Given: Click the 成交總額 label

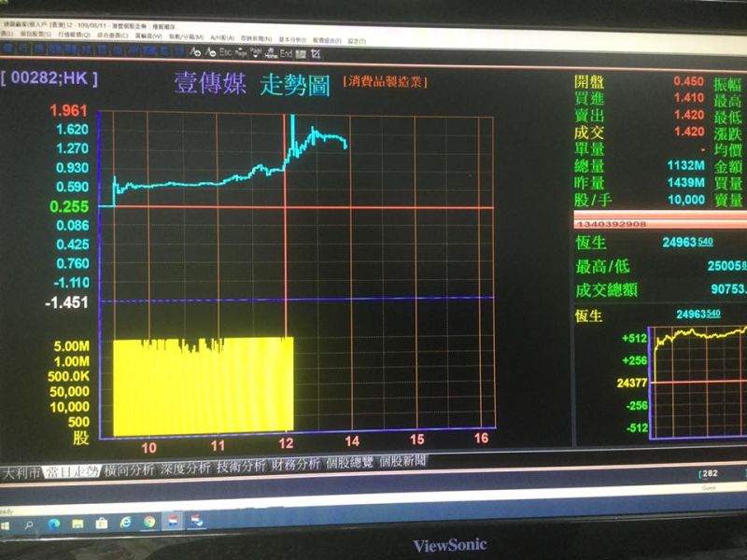Looking at the screenshot, I should tap(606, 290).
